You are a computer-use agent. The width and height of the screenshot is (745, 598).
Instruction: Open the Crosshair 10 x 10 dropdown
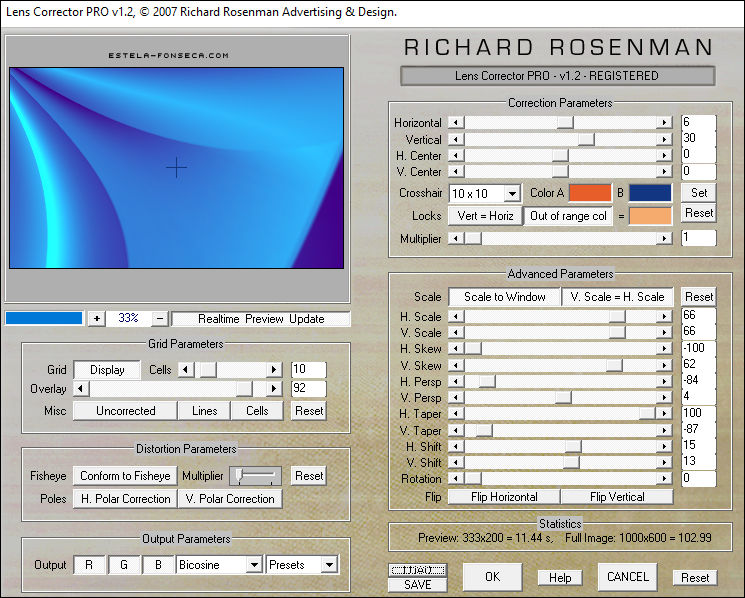512,193
